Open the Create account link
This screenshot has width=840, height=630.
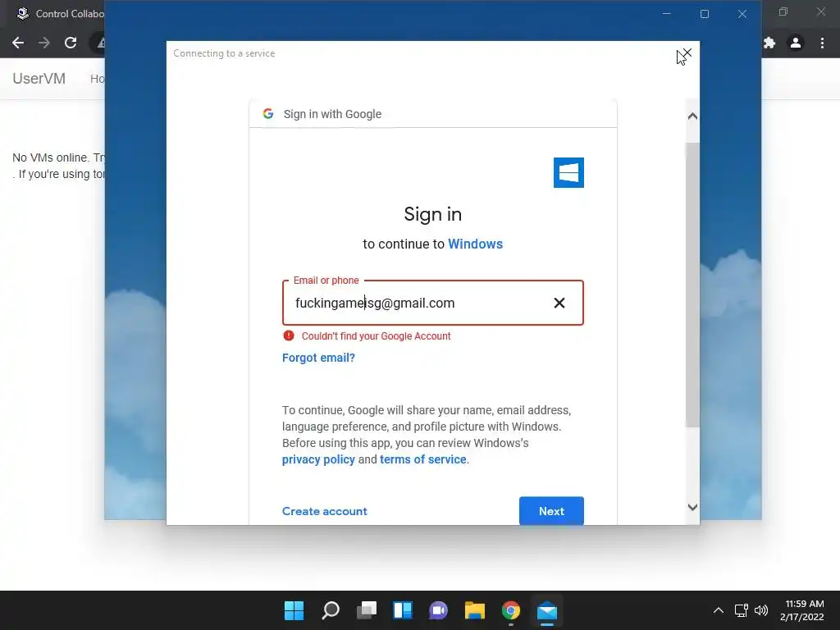coord(325,511)
